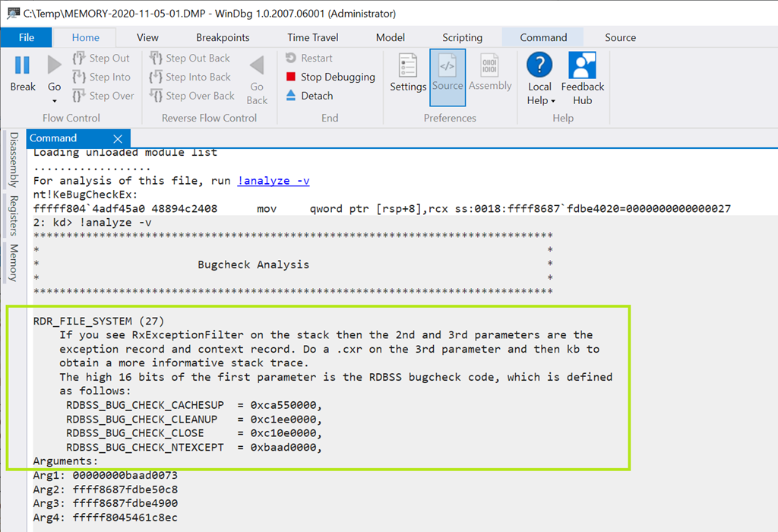Close the Command window tab

pos(118,138)
